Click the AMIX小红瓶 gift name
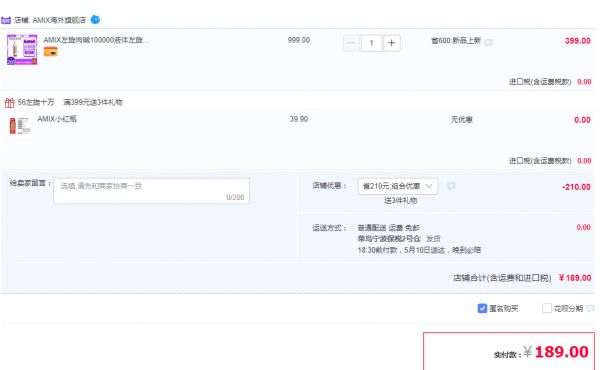 pos(57,119)
